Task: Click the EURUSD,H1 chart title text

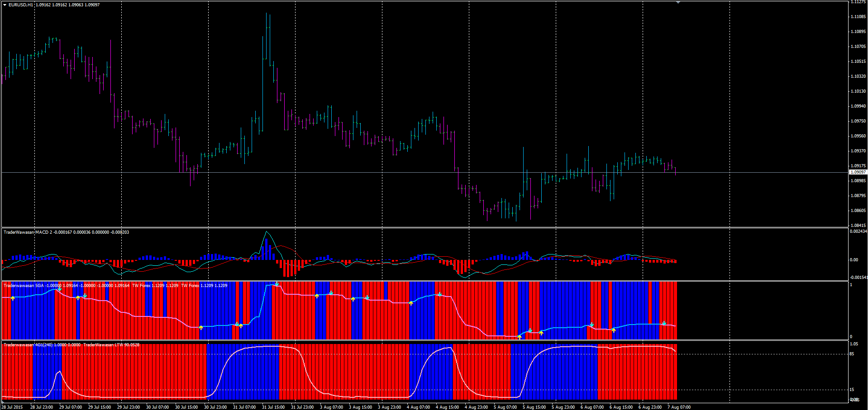Action: tap(21, 5)
